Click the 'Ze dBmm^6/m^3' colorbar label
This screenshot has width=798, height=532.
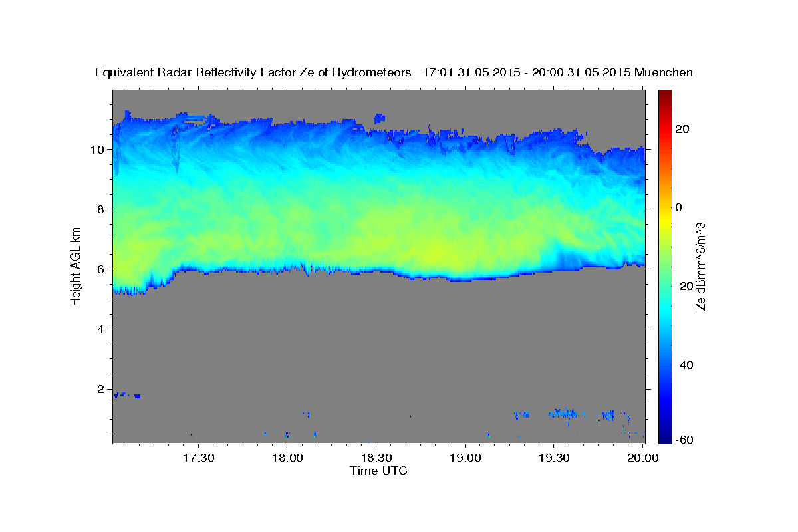[700, 266]
